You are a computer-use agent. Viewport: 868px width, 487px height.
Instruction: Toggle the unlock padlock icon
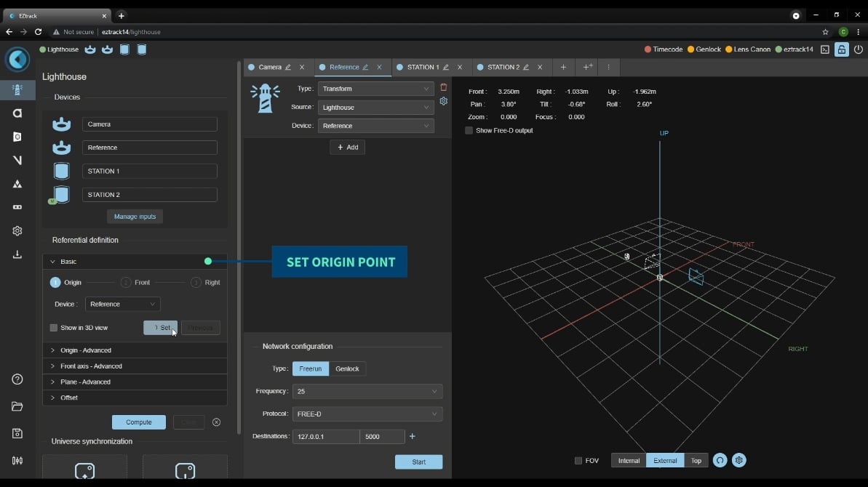pyautogui.click(x=842, y=49)
